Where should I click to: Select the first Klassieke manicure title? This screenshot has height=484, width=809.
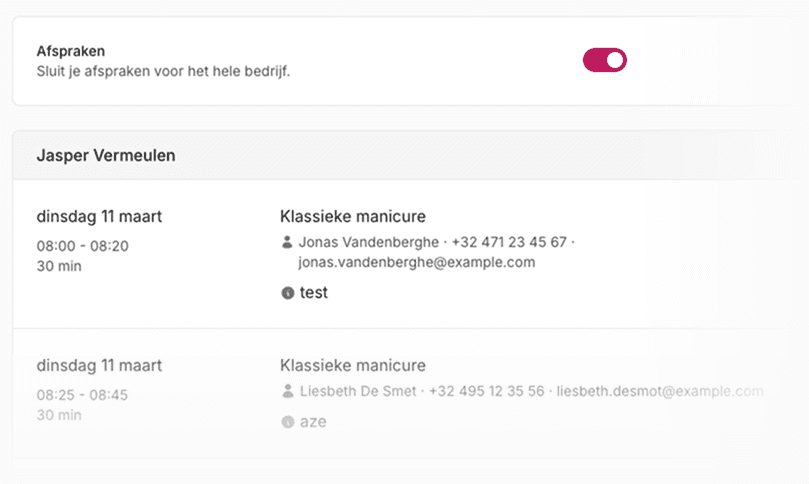tap(353, 216)
